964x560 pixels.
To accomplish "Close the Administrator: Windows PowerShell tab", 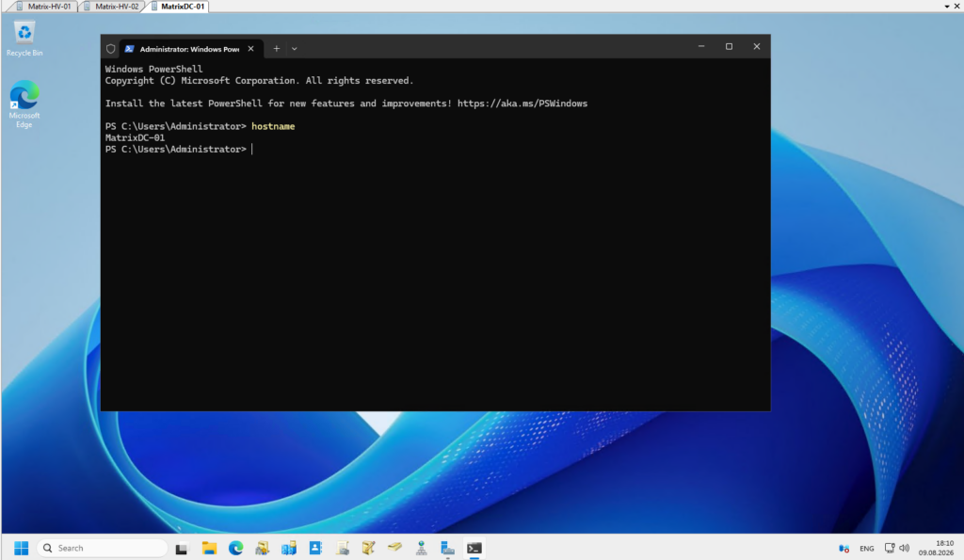I will (x=250, y=49).
